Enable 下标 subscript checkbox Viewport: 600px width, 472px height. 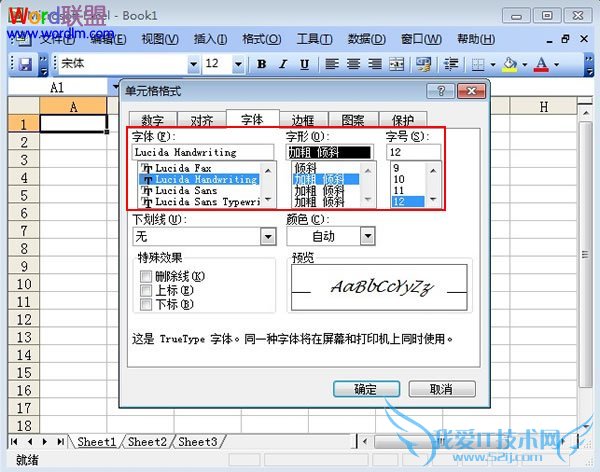point(146,304)
